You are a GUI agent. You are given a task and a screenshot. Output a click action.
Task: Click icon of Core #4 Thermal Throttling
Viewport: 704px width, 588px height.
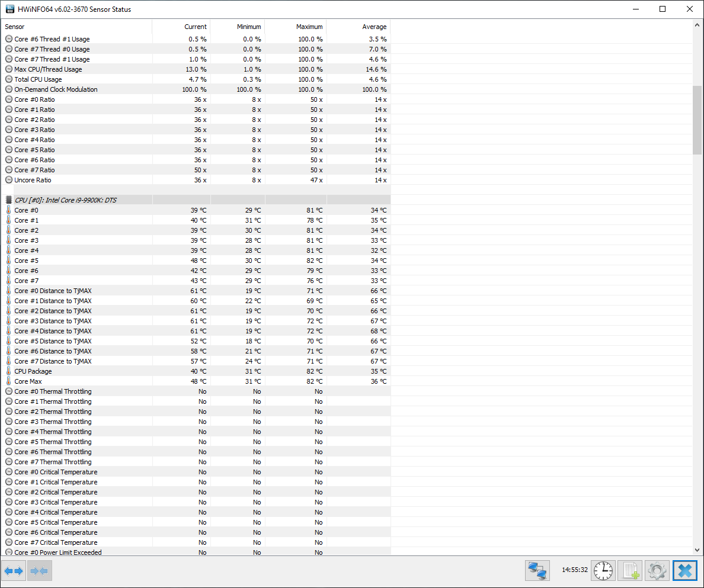pyautogui.click(x=8, y=432)
